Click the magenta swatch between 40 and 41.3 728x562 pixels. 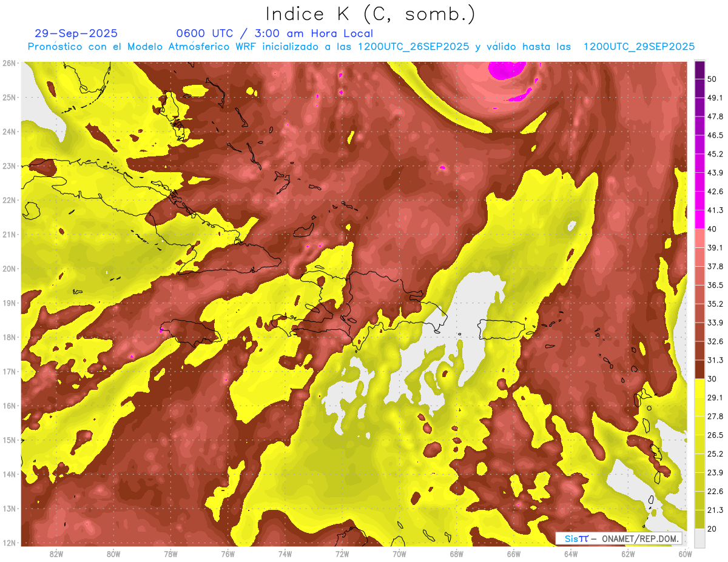pyautogui.click(x=699, y=219)
